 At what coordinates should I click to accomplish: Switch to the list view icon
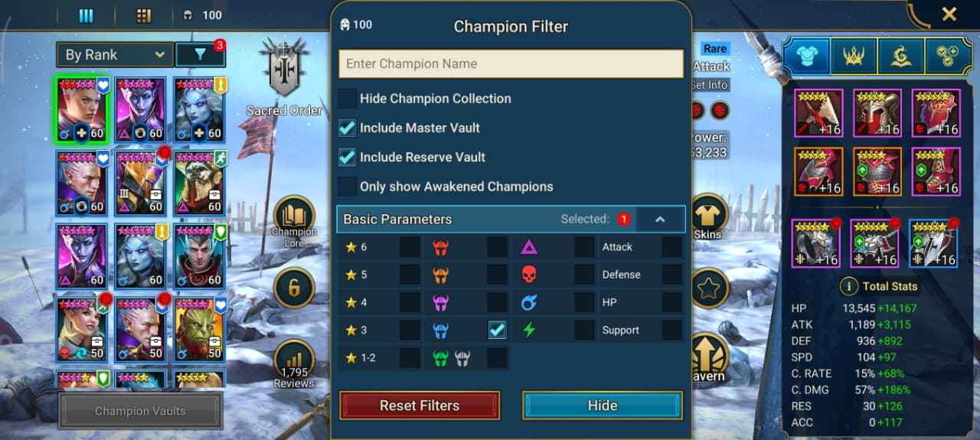tap(87, 15)
